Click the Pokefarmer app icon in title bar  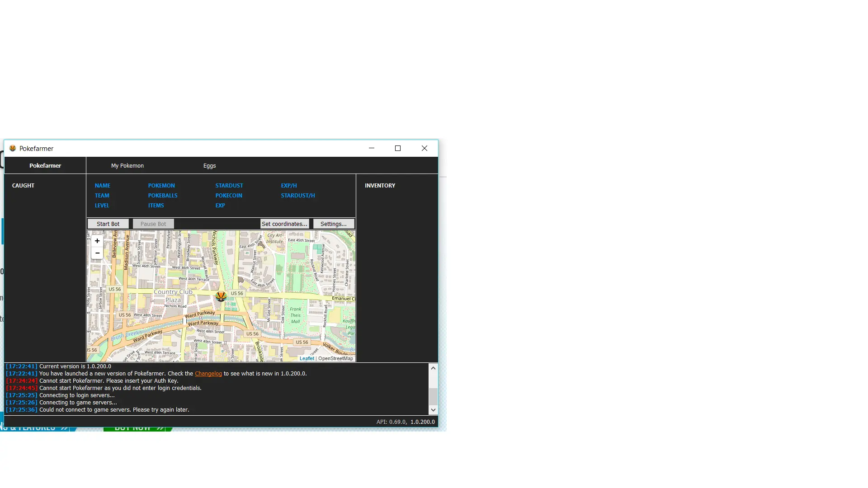point(13,148)
